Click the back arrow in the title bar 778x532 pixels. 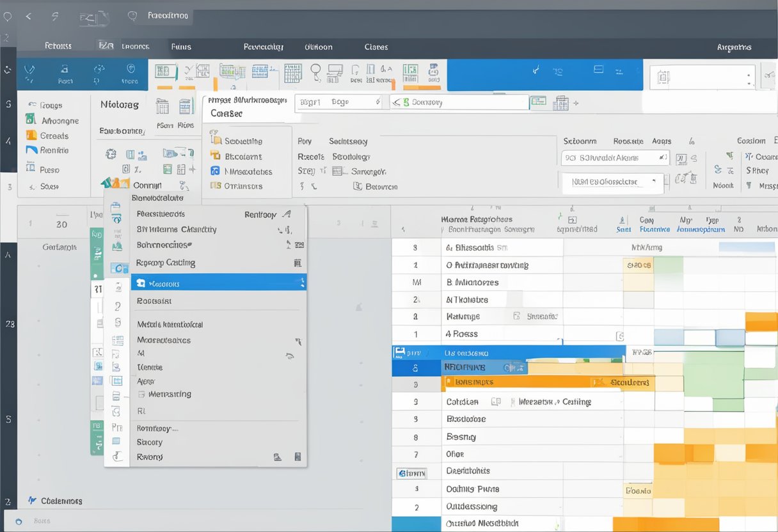[x=28, y=17]
